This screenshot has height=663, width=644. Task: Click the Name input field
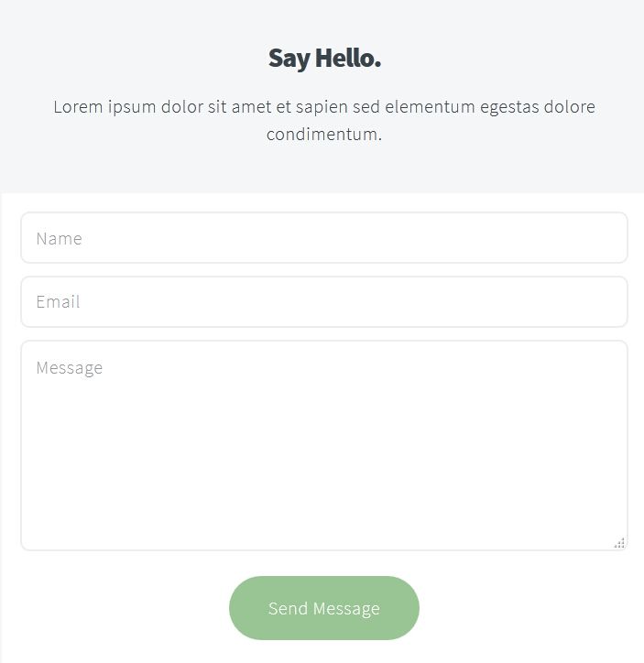323,238
